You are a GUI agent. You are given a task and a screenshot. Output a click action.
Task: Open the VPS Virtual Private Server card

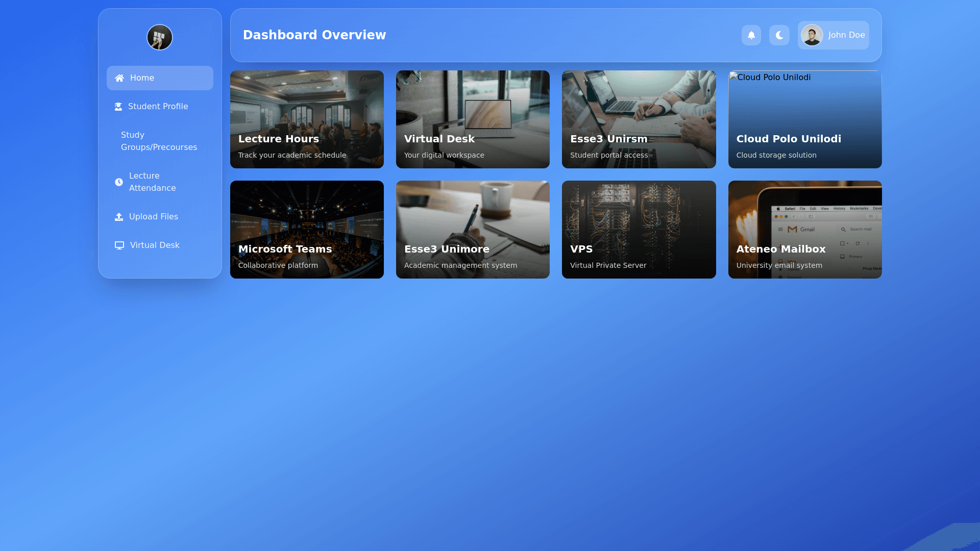coord(639,229)
